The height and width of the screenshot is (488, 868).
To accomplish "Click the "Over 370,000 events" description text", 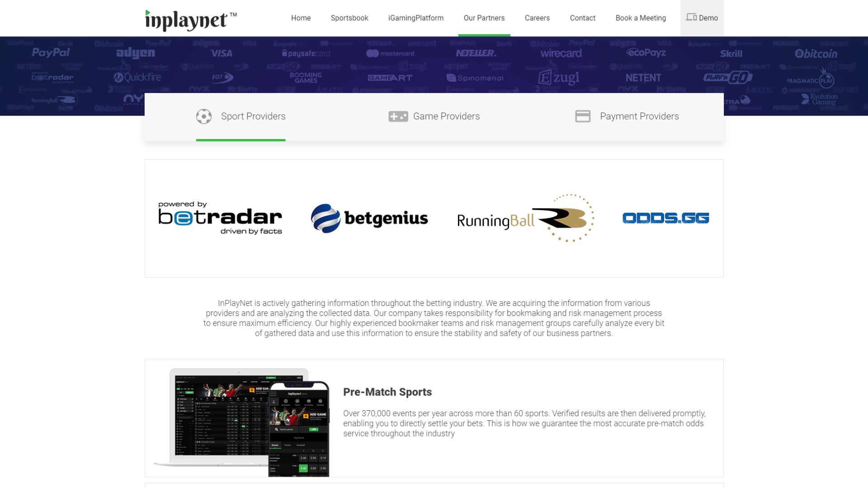I will 524,423.
